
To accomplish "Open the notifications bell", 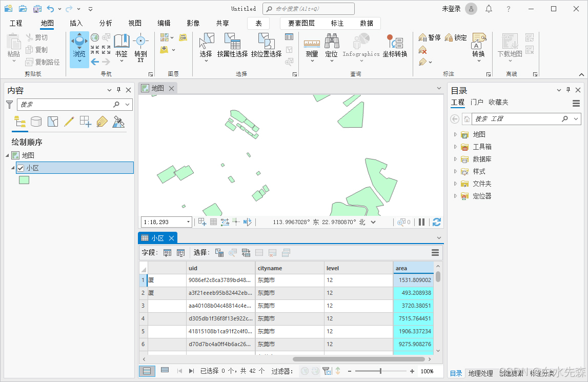I will point(489,9).
